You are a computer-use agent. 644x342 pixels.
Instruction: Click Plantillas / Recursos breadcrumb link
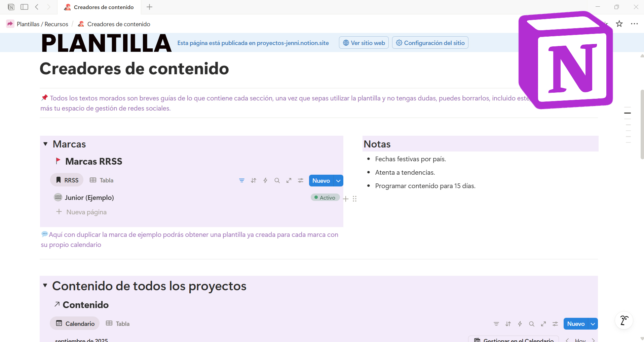pyautogui.click(x=42, y=24)
